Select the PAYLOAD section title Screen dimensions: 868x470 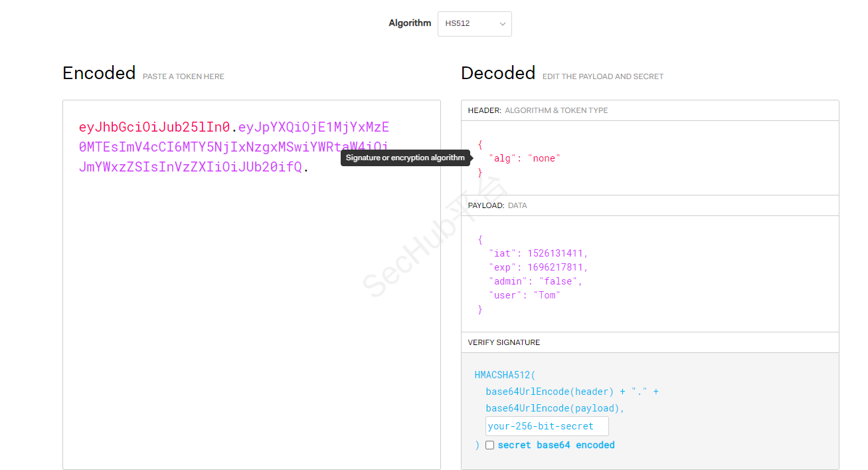pyautogui.click(x=485, y=205)
